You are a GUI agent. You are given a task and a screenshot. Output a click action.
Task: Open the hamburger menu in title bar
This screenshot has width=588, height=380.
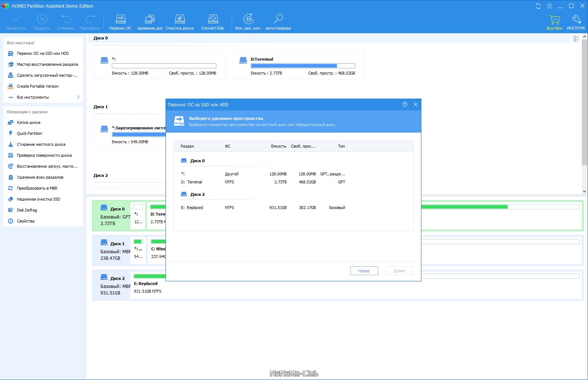click(x=549, y=6)
